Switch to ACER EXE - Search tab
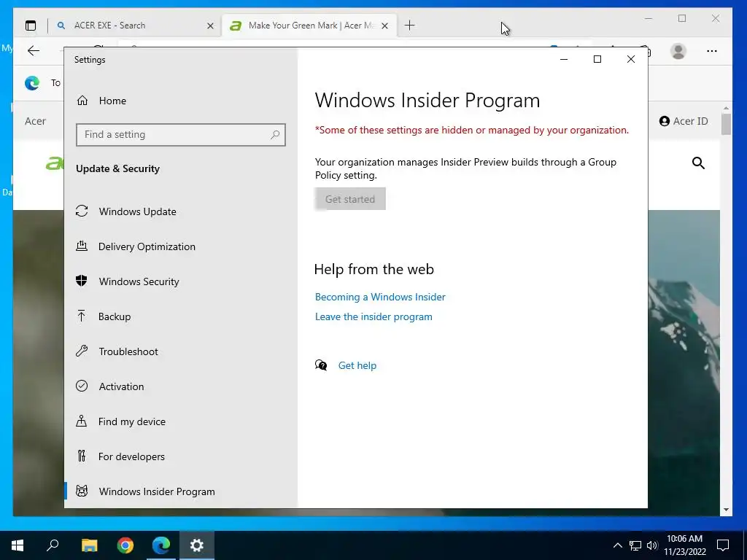The height and width of the screenshot is (560, 747). [134, 26]
